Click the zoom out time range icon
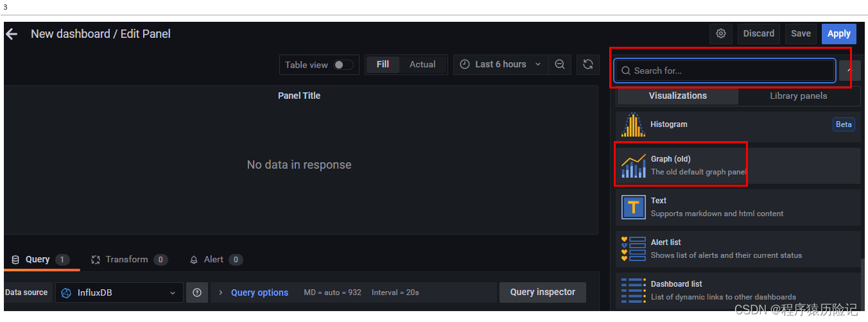Screen dimensions: 868x322 click(x=560, y=64)
